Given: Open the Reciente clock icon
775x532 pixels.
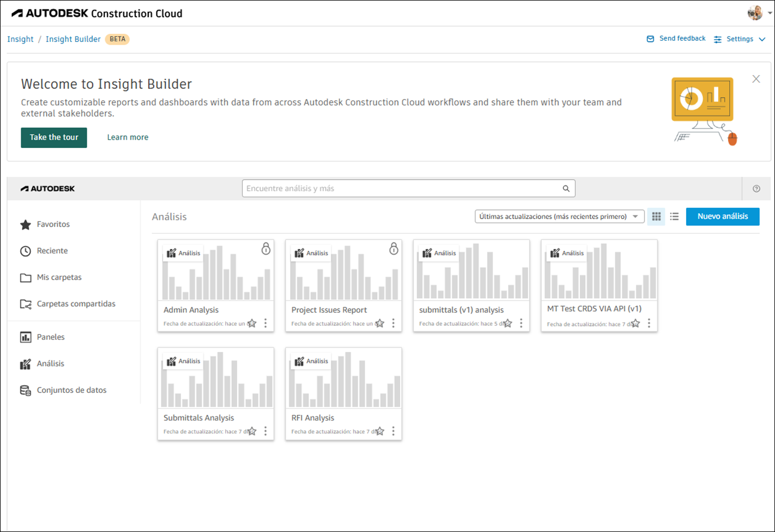Looking at the screenshot, I should tap(25, 251).
